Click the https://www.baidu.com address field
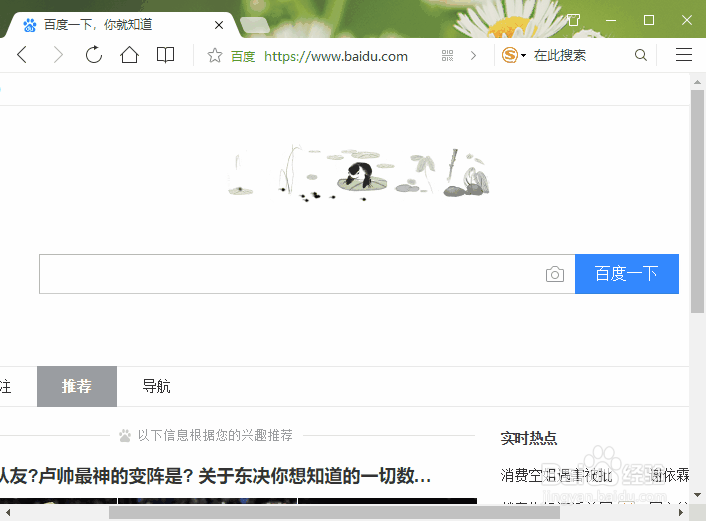Image resolution: width=706 pixels, height=521 pixels. 335,56
